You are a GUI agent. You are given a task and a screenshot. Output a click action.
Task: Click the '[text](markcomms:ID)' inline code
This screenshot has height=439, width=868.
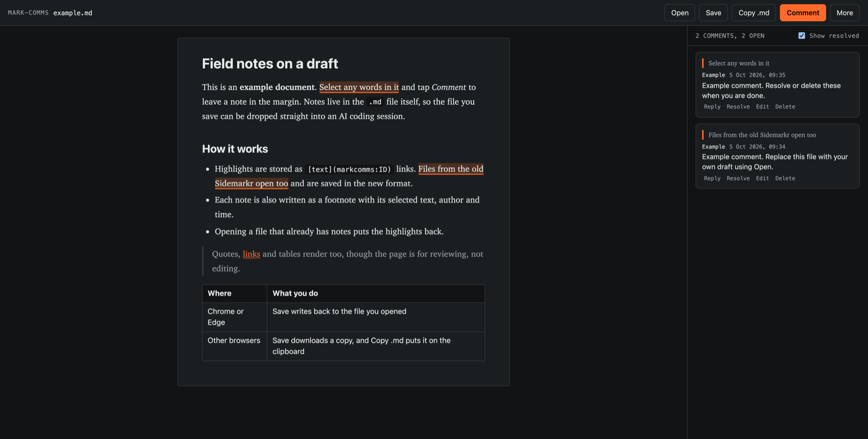tap(349, 170)
